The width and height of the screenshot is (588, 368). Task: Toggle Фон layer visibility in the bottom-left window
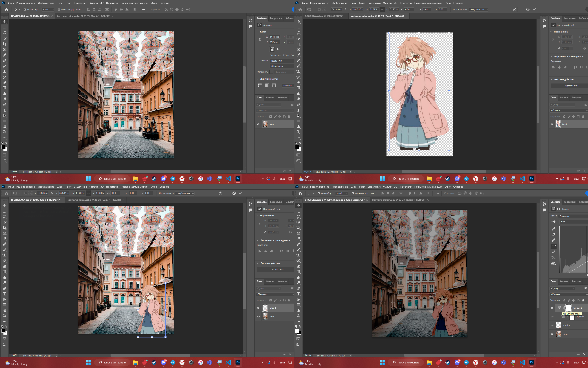[x=258, y=317]
